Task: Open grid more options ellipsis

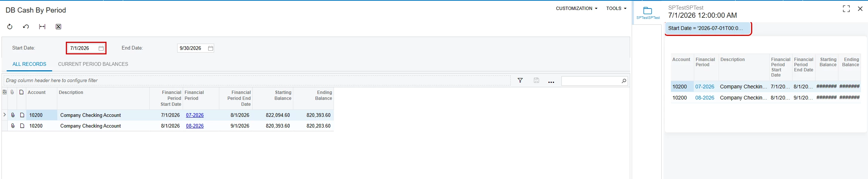Action: click(551, 81)
